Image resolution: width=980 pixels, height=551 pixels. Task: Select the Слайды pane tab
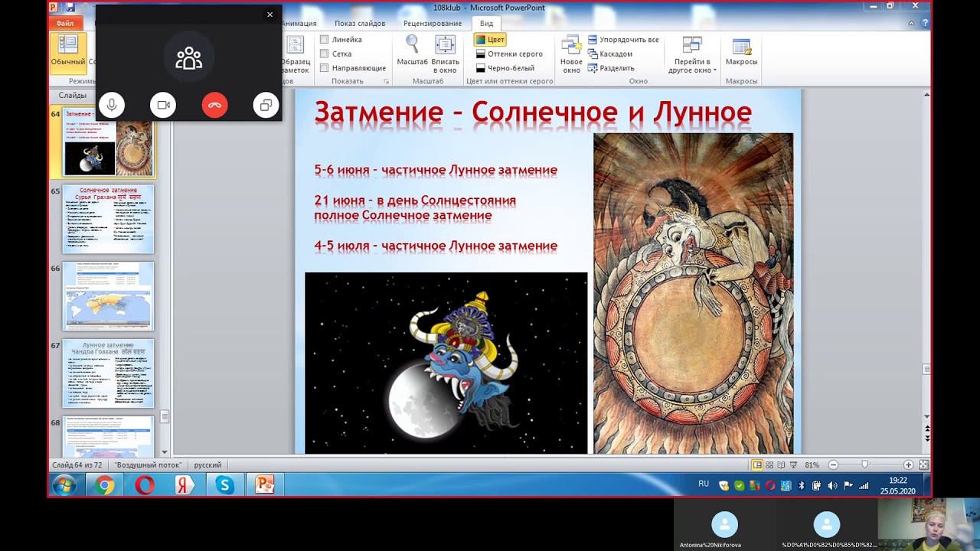[x=73, y=96]
